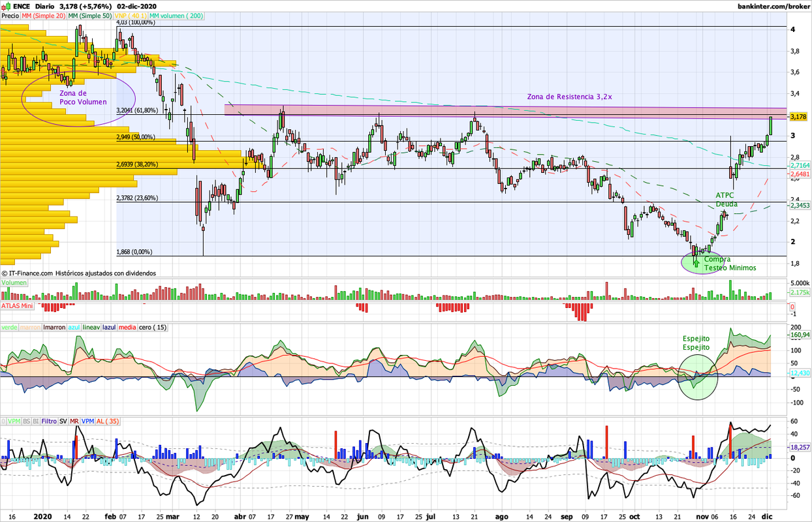Click the 02-dic-2020 date in header
This screenshot has width=812, height=522.
pyautogui.click(x=136, y=6)
